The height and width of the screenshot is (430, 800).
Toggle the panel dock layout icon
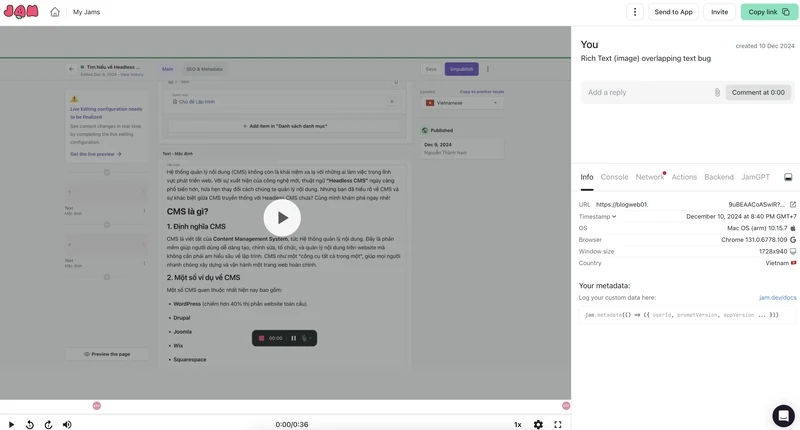tap(788, 177)
